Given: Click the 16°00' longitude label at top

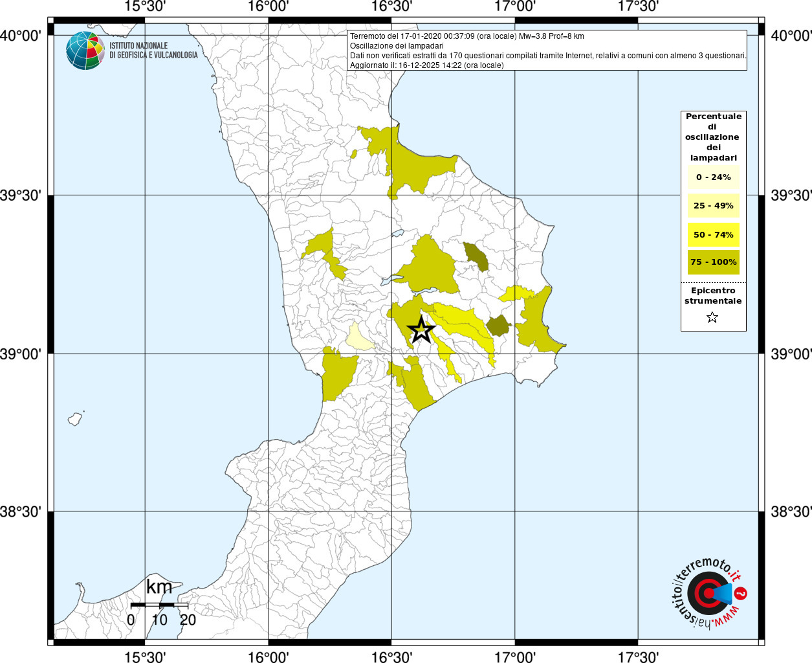Looking at the screenshot, I should pyautogui.click(x=268, y=7).
